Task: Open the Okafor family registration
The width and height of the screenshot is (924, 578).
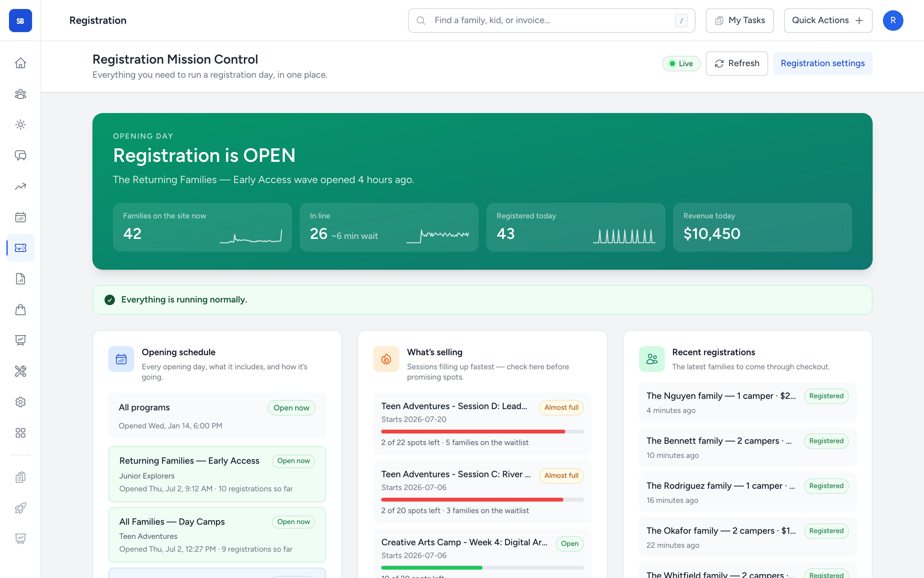Action: click(x=747, y=537)
